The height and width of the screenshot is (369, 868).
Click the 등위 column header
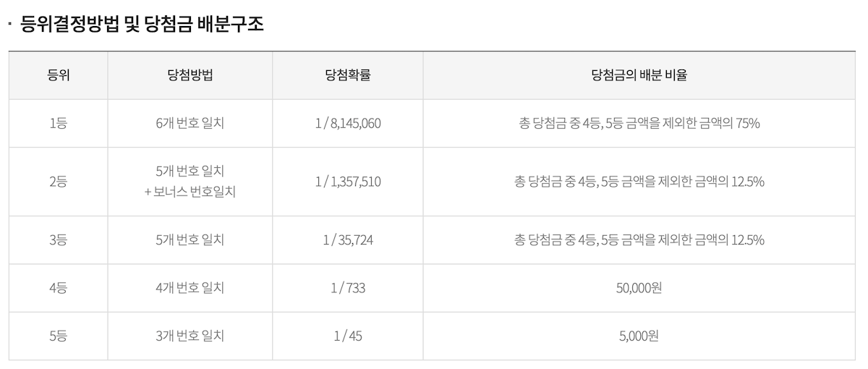pyautogui.click(x=58, y=75)
